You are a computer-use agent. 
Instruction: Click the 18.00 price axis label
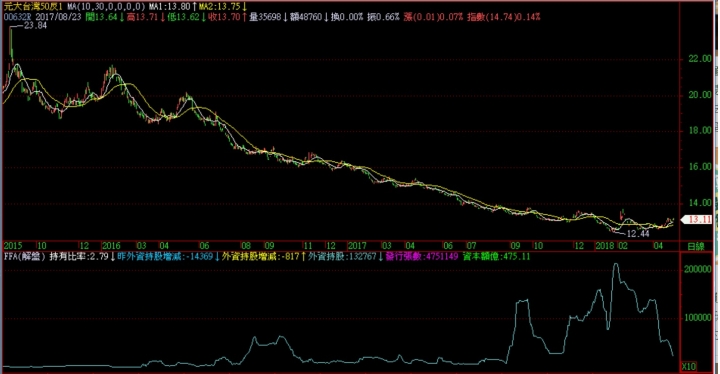pyautogui.click(x=700, y=130)
